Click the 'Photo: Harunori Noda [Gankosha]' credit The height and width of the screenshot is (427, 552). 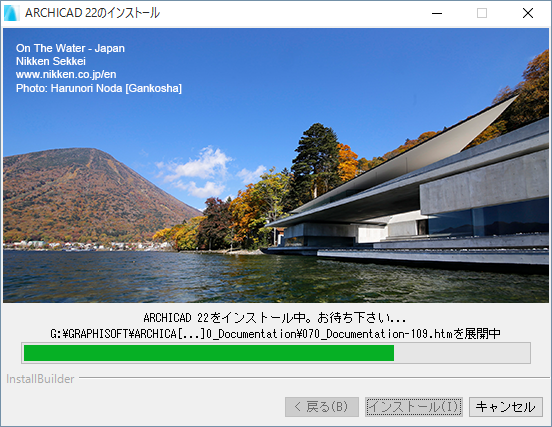pos(99,88)
